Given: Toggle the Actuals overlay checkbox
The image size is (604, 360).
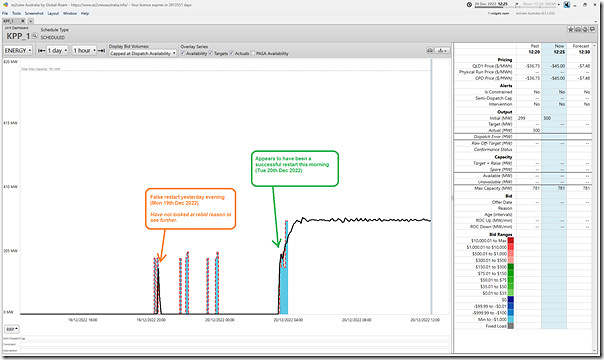Looking at the screenshot, I should pos(232,54).
